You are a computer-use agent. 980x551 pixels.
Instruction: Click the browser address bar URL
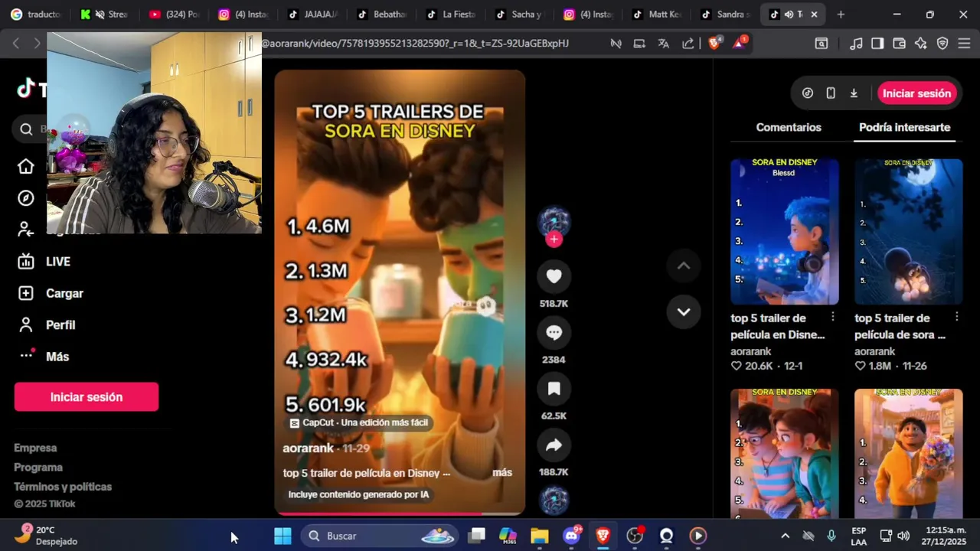point(415,44)
